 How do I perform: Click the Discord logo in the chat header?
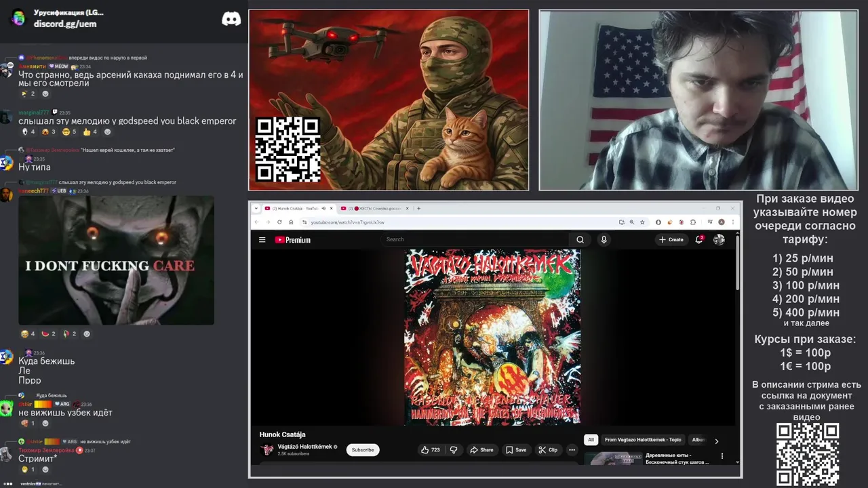point(231,19)
